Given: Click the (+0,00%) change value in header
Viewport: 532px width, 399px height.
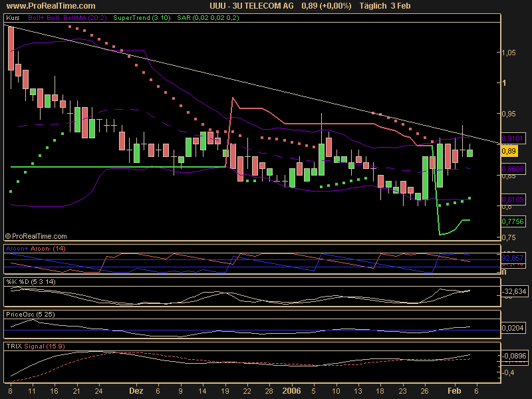Looking at the screenshot, I should [x=335, y=6].
